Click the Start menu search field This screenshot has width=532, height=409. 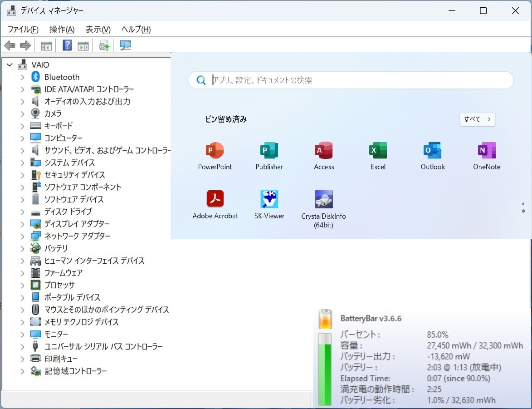coord(351,80)
